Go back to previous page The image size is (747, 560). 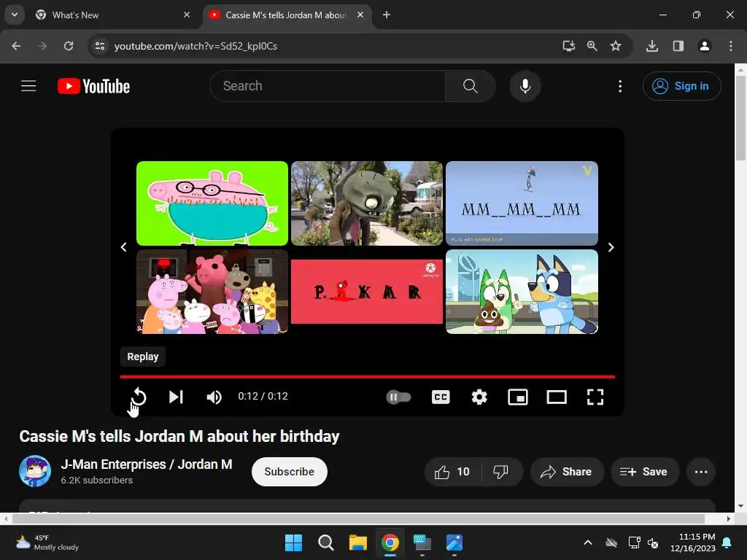tap(16, 46)
